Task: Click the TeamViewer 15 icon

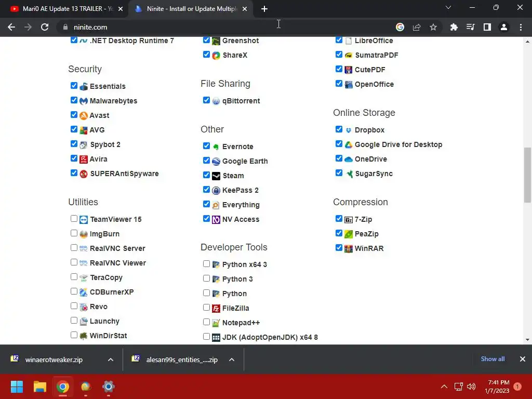Action: [x=84, y=220]
